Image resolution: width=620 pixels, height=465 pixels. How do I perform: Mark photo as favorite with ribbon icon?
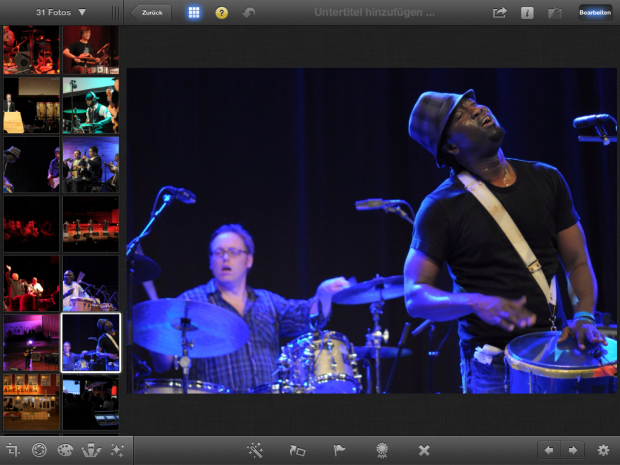click(382, 450)
